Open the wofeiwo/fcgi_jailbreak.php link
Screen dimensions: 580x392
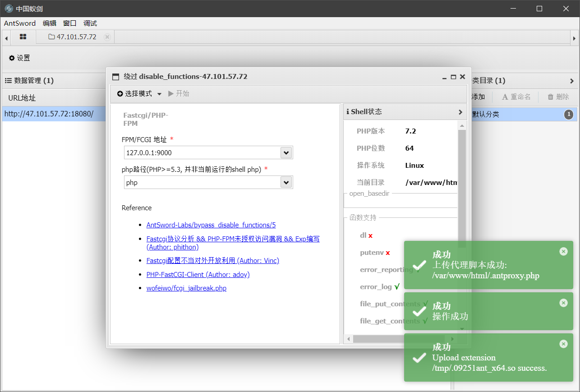pyautogui.click(x=186, y=288)
